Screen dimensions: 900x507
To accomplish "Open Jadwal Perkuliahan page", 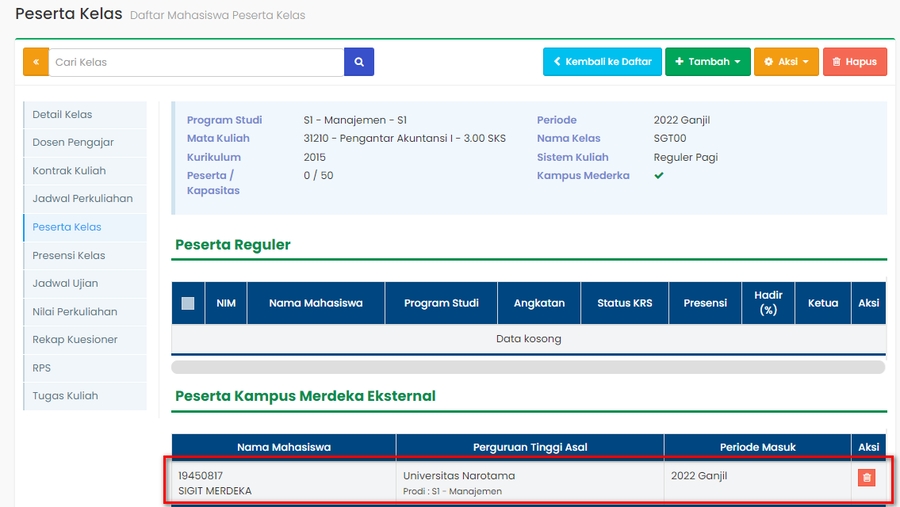I will tap(82, 199).
